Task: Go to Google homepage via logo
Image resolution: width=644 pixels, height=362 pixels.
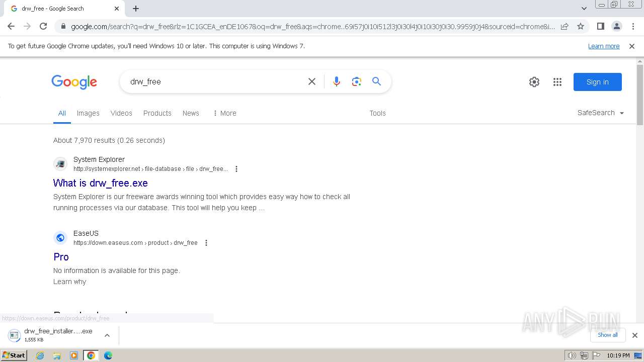Action: click(74, 82)
